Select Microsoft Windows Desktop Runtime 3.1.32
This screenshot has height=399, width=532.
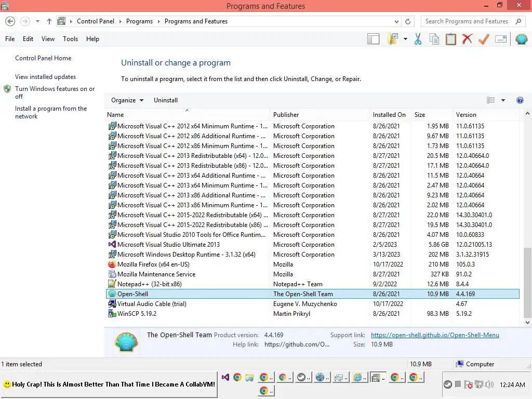pyautogui.click(x=312, y=255)
